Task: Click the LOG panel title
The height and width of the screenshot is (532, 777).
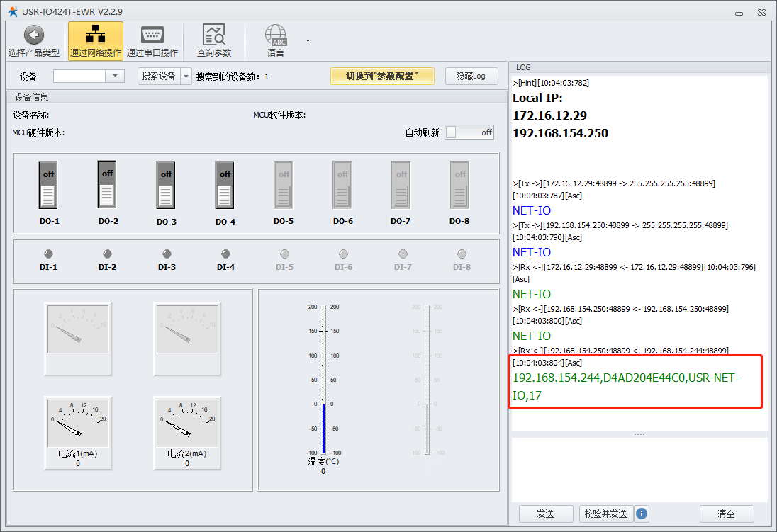Action: tap(523, 67)
